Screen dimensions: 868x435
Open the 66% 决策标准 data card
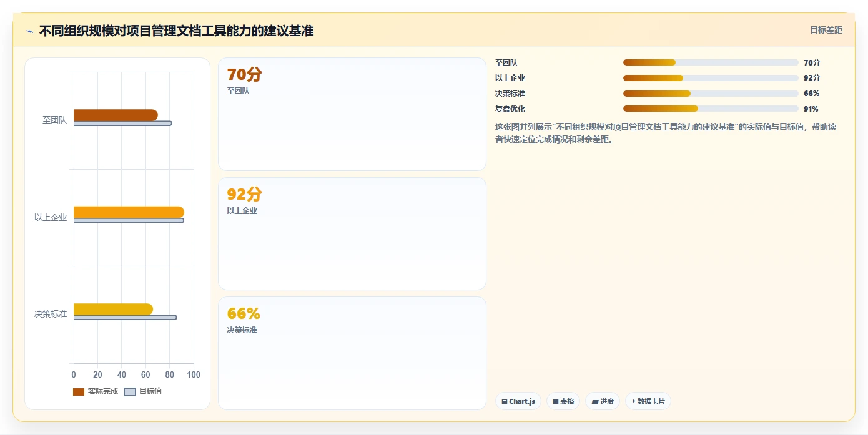(352, 353)
